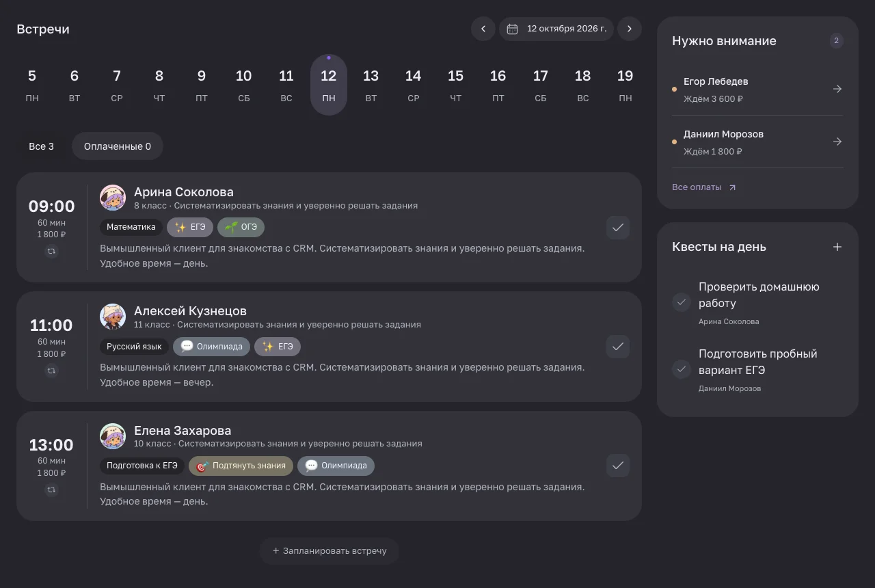Go to the previous date with left chevron
This screenshot has width=875, height=588.
point(483,29)
